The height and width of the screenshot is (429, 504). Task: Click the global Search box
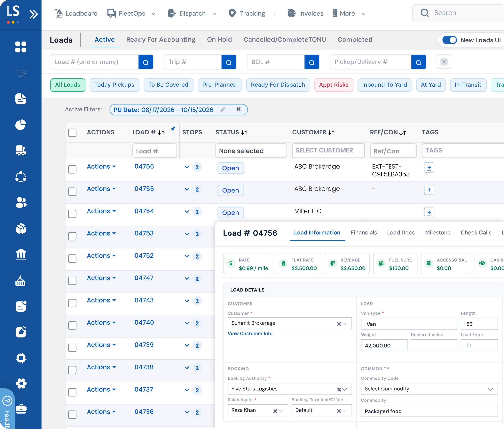[458, 13]
